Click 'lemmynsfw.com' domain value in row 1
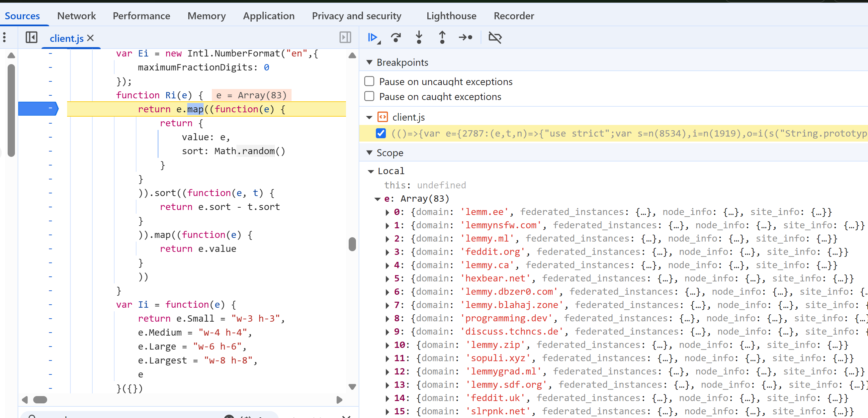This screenshot has width=868, height=418. (500, 225)
